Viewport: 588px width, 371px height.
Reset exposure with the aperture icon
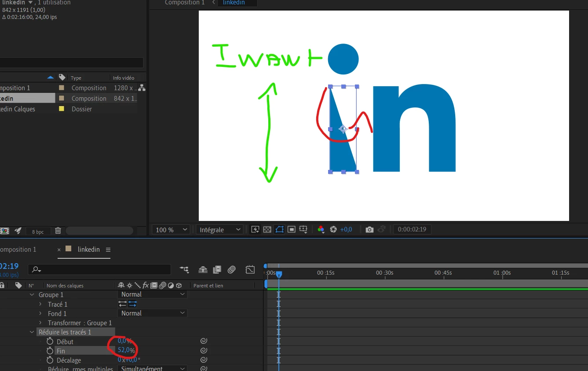pos(333,230)
